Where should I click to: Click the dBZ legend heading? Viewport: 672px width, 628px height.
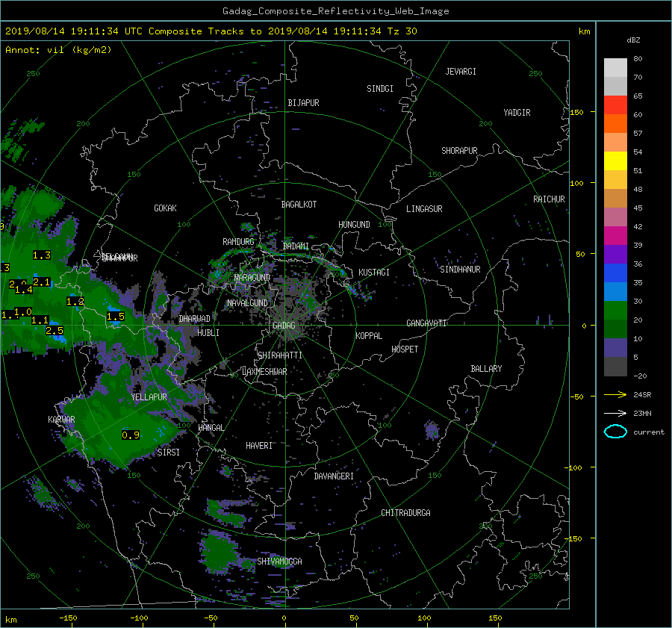(x=633, y=40)
